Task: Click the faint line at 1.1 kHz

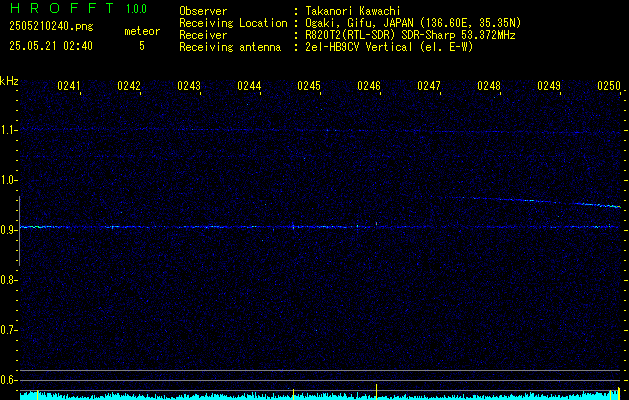Action: [320, 130]
